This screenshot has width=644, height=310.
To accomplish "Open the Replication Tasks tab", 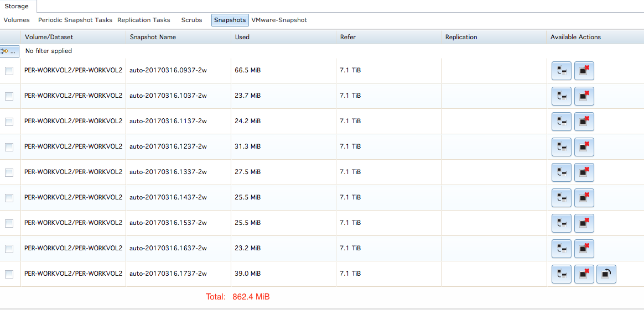I will coord(144,20).
